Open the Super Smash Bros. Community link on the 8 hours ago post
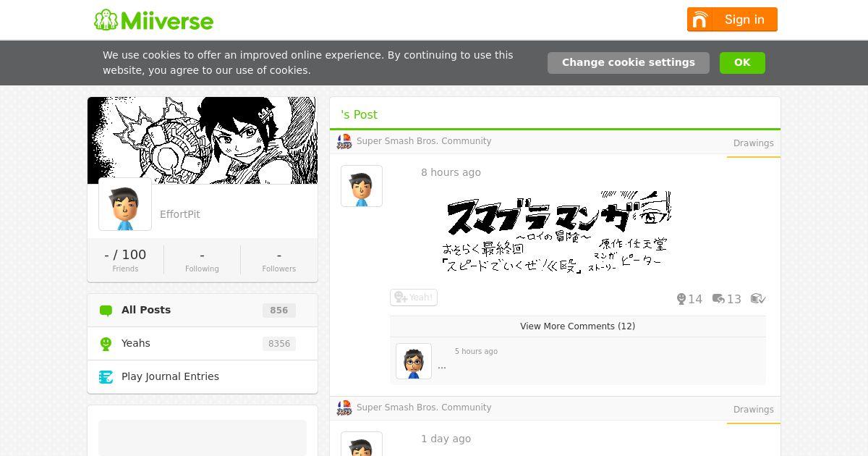The image size is (868, 456). point(424,141)
